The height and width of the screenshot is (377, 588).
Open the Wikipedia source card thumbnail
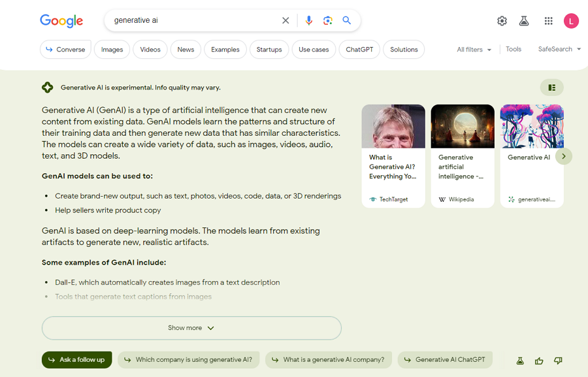coord(463,126)
